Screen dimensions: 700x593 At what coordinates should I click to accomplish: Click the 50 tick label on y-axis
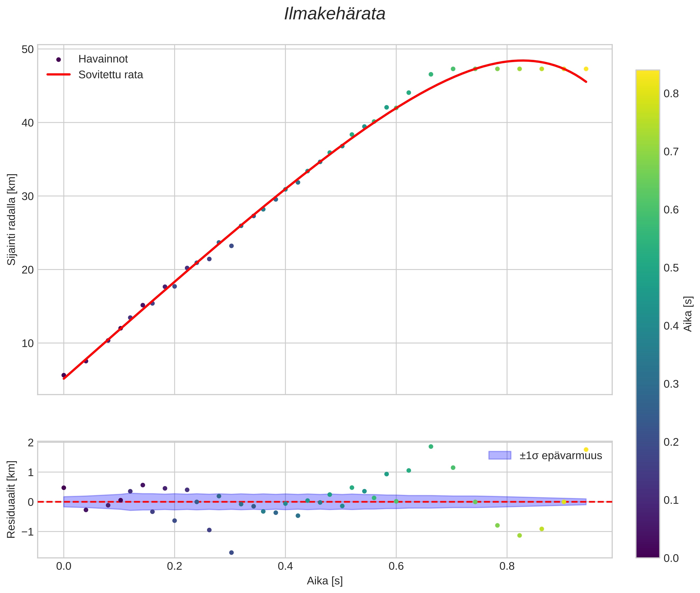coord(27,49)
